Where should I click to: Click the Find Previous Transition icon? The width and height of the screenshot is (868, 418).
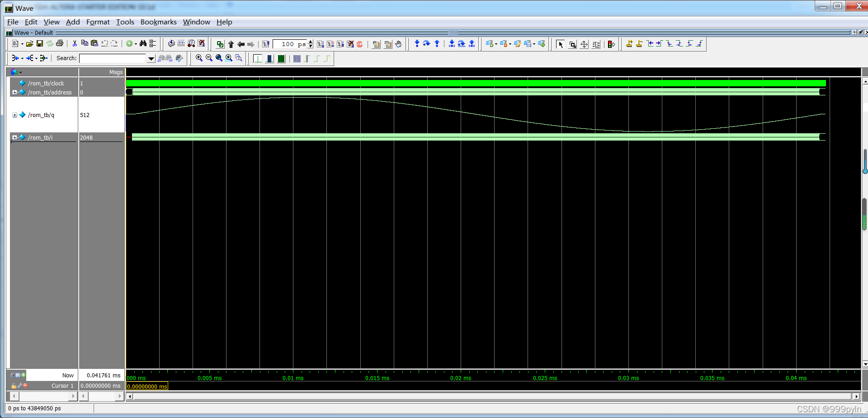(650, 44)
